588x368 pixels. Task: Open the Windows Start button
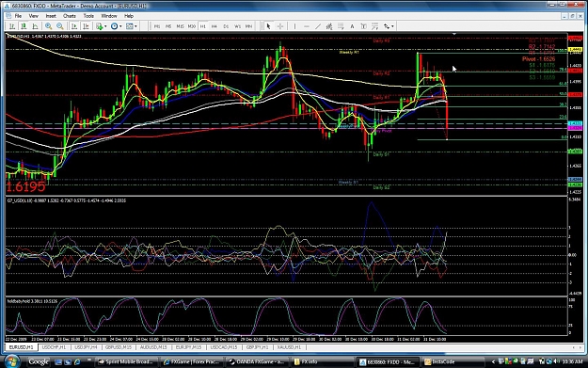(11, 361)
